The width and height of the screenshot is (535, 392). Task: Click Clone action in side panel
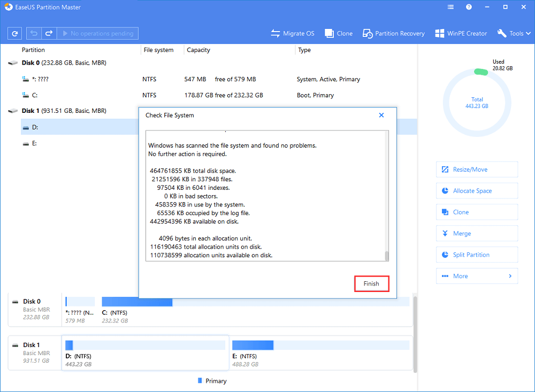click(x=477, y=212)
